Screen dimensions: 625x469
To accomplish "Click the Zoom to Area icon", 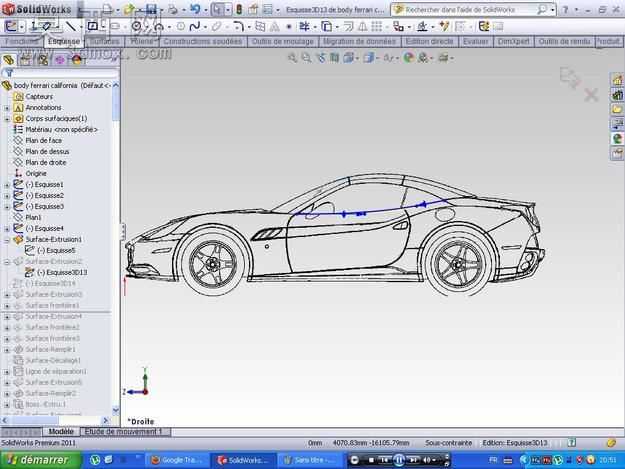I will [306, 58].
